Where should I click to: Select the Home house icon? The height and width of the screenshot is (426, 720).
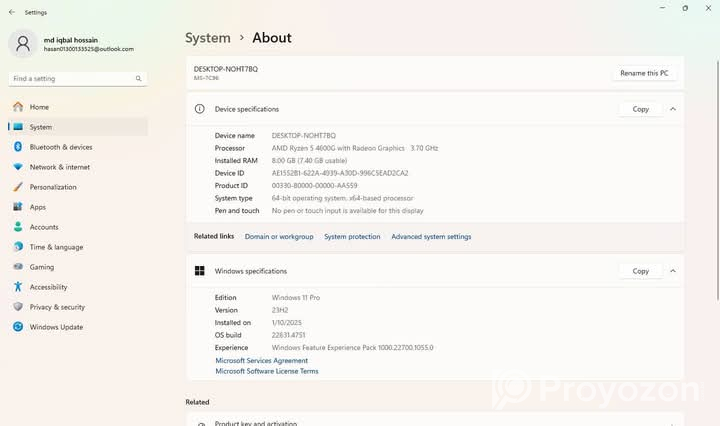click(18, 107)
